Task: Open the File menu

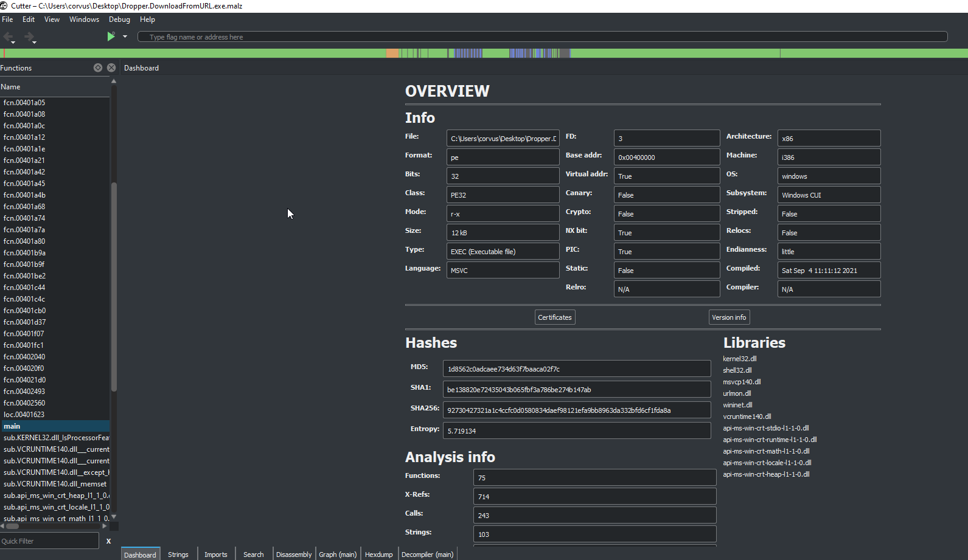Action: click(x=7, y=19)
